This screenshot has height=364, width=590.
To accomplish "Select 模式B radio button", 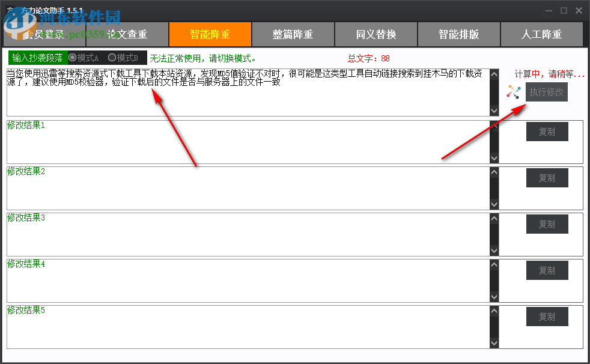I will tap(111, 58).
